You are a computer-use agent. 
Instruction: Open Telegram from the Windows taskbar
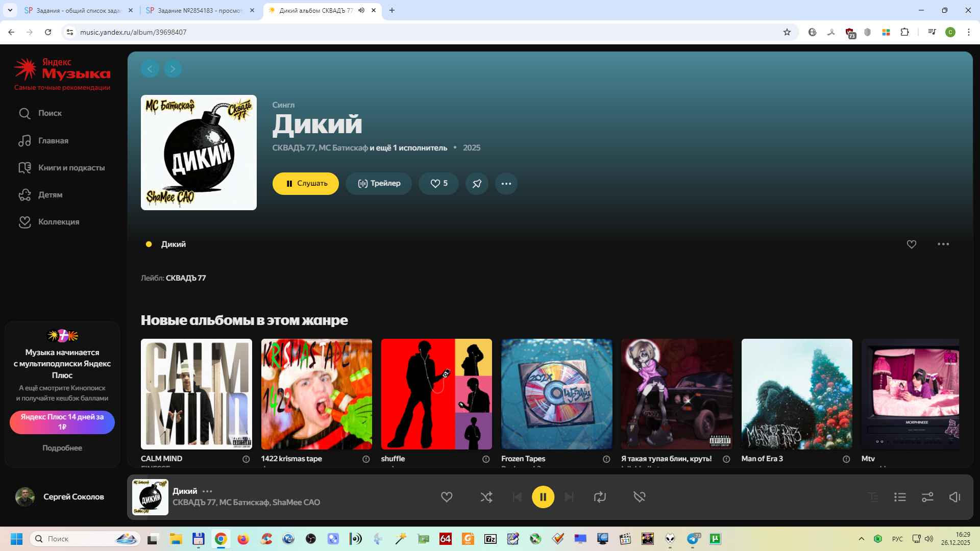coord(693,539)
